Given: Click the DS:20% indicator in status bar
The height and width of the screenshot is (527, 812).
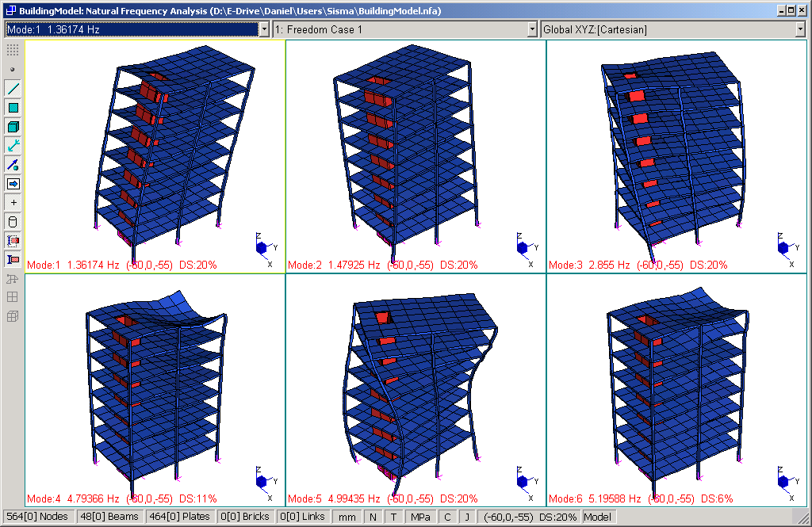Looking at the screenshot, I should point(558,517).
